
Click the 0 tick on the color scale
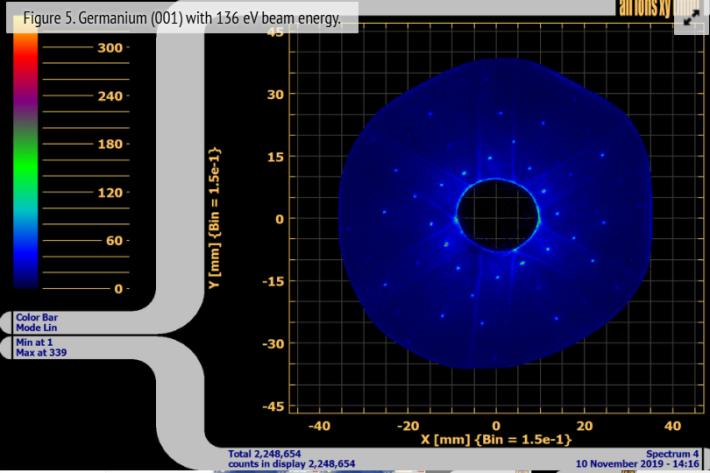(x=120, y=289)
